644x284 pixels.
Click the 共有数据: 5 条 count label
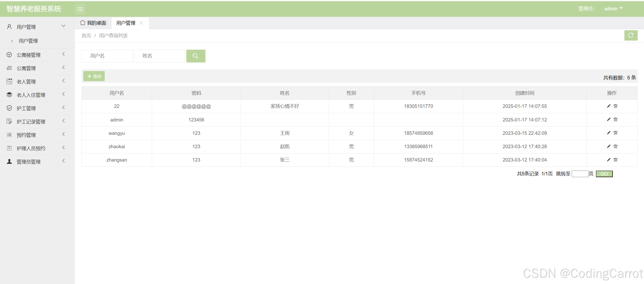pyautogui.click(x=620, y=78)
